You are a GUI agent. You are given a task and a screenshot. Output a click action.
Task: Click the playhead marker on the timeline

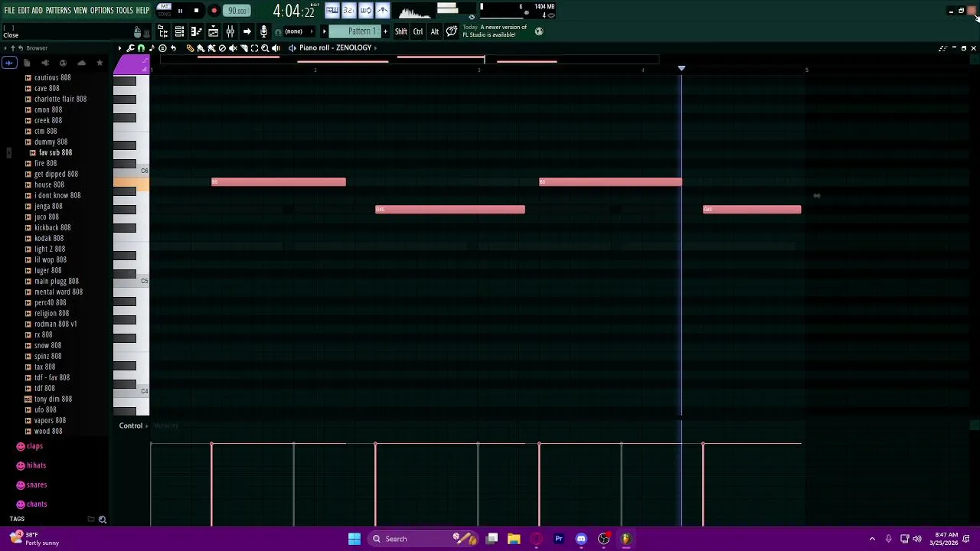[x=681, y=69]
